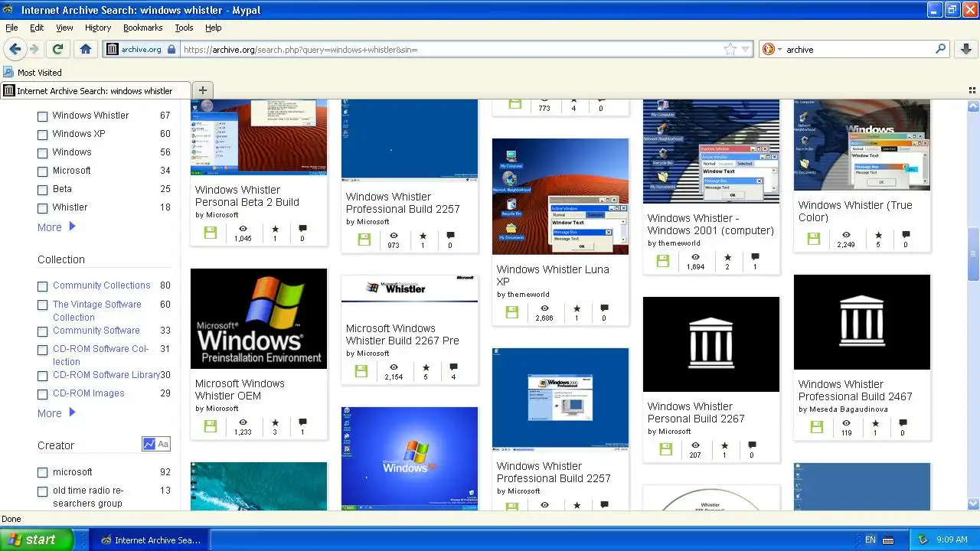Open the History menu

pos(98,28)
